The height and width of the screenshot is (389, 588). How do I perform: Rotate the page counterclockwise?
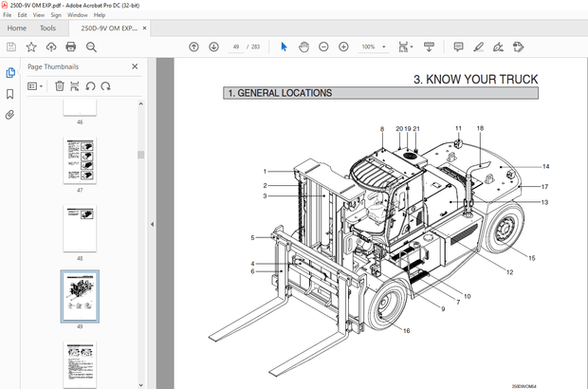pos(90,86)
